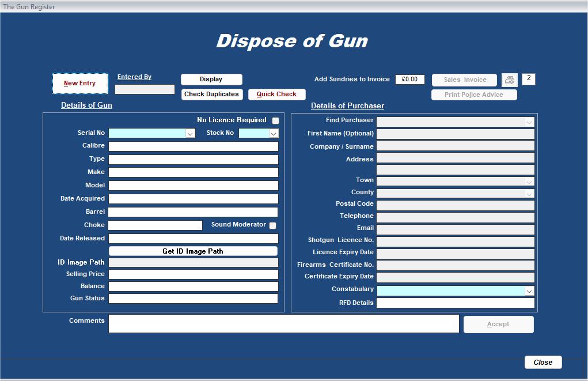Click the New Entry button

pos(80,83)
